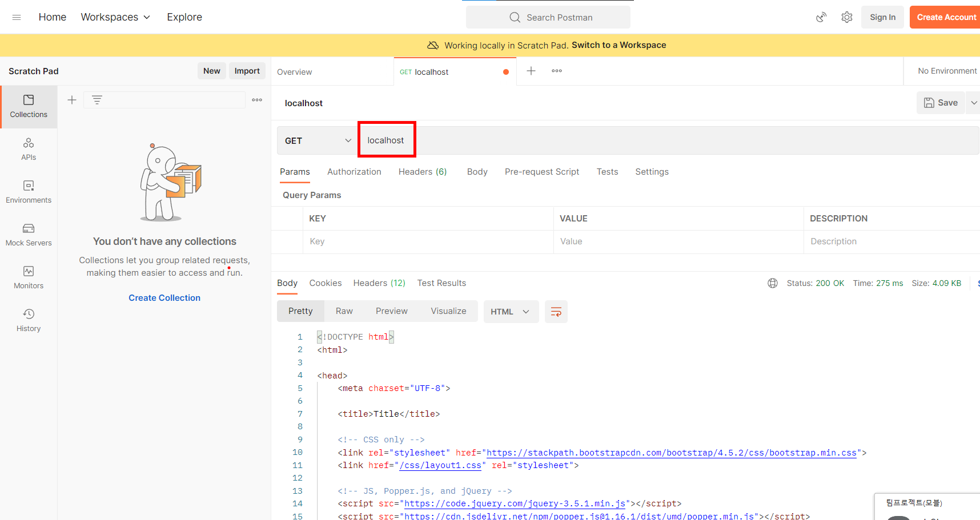The width and height of the screenshot is (980, 520).
Task: Open Mock Servers in the sidebar
Action: click(x=29, y=235)
